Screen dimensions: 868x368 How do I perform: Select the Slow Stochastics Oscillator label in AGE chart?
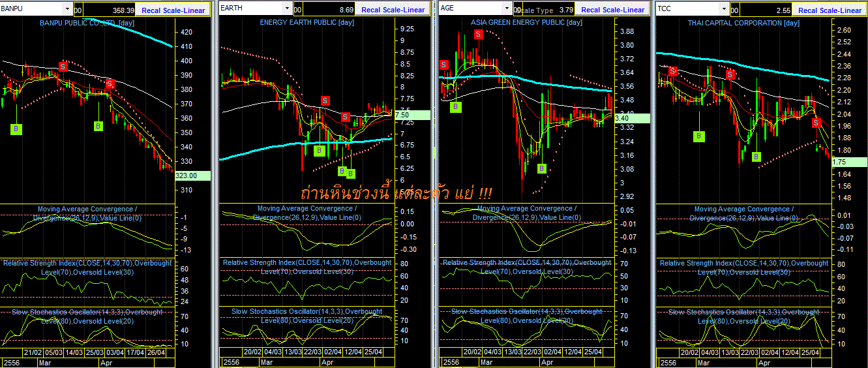526,316
